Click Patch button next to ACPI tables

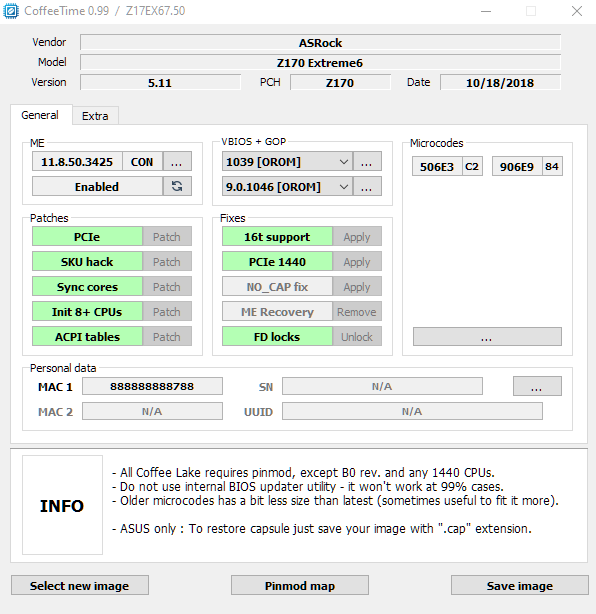tap(167, 337)
